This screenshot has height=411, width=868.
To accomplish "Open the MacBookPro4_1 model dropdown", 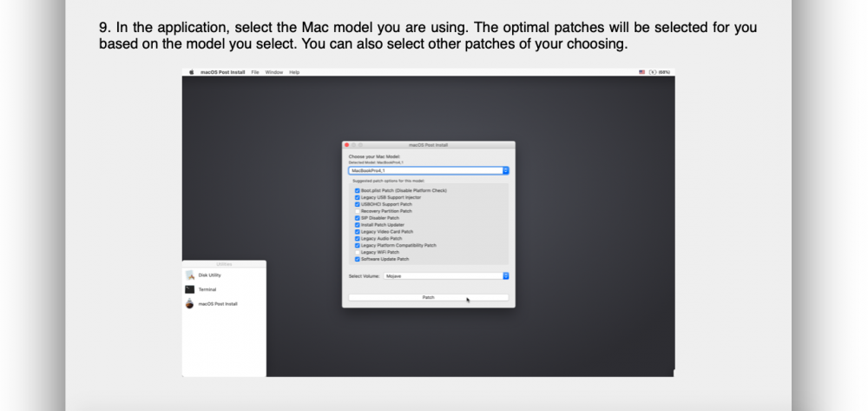I will point(429,170).
